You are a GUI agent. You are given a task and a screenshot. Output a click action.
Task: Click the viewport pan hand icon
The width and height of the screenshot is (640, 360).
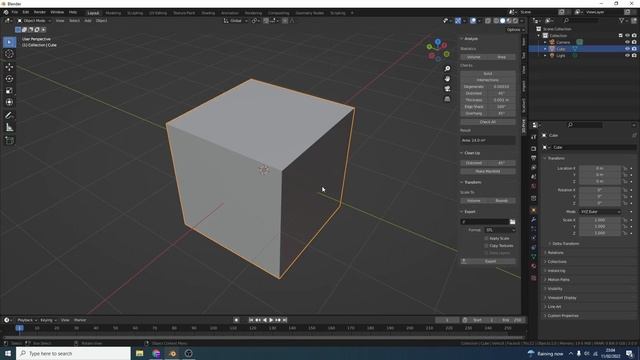tap(447, 78)
